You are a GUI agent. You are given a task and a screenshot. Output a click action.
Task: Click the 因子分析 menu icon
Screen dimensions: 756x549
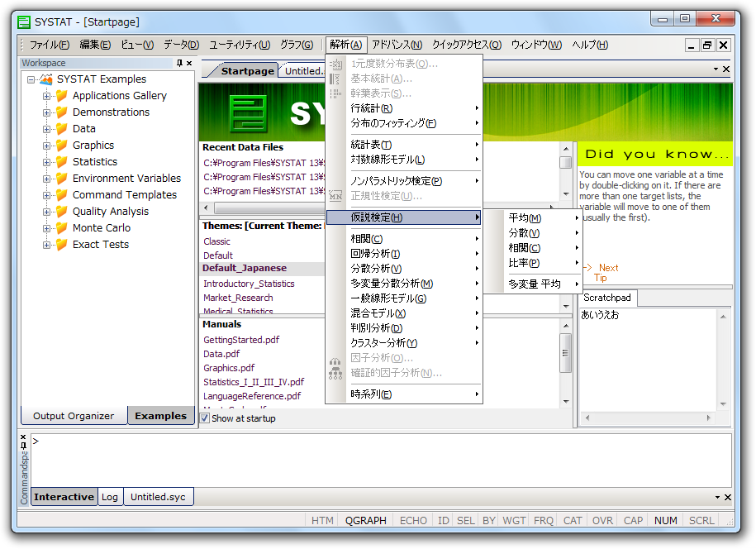(x=335, y=360)
